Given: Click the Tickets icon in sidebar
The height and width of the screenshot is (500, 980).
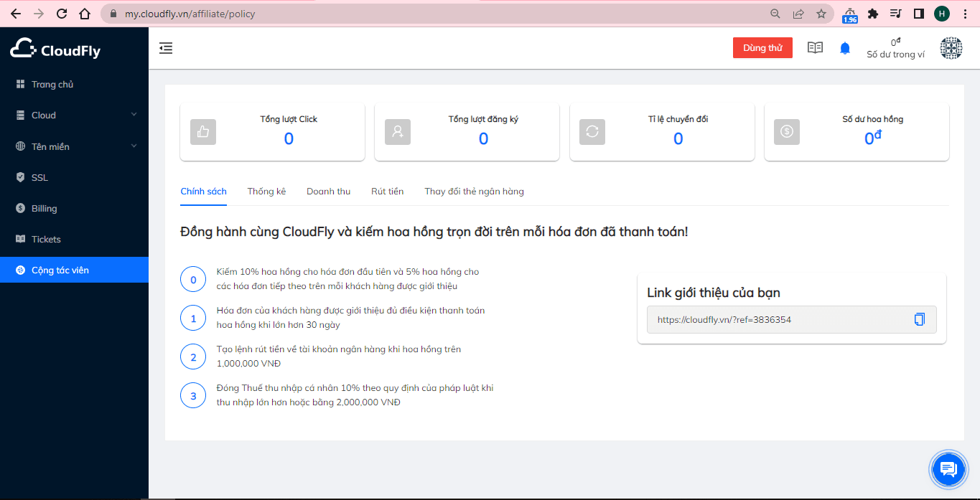Looking at the screenshot, I should pyautogui.click(x=20, y=239).
